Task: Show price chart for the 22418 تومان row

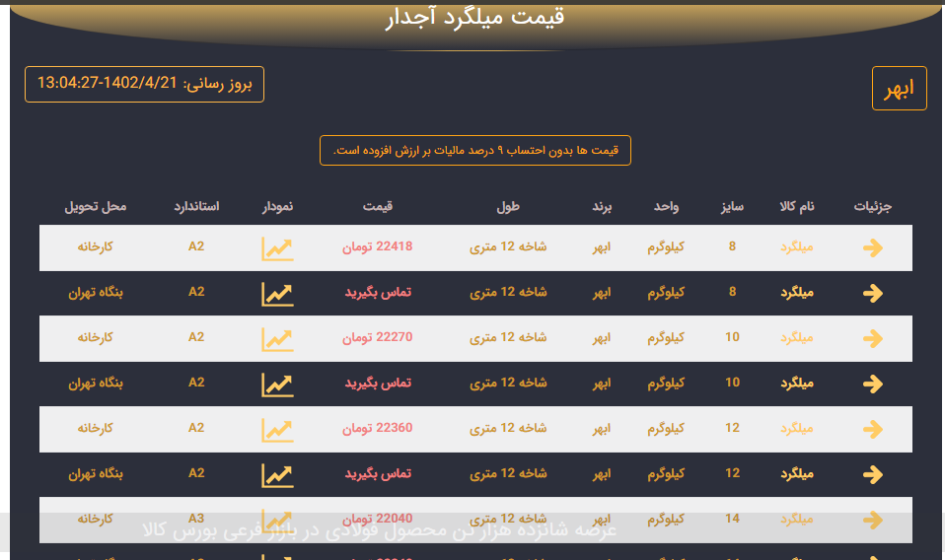Action: coord(277,248)
